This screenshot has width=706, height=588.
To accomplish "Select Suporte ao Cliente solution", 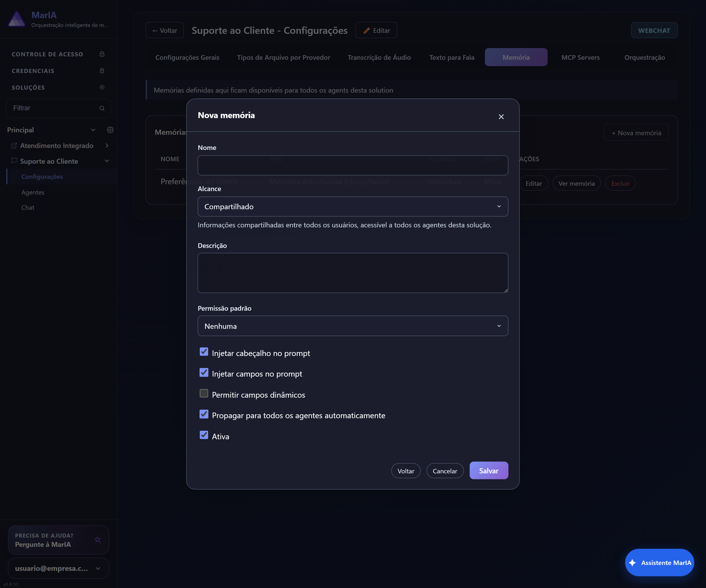I will point(49,161).
